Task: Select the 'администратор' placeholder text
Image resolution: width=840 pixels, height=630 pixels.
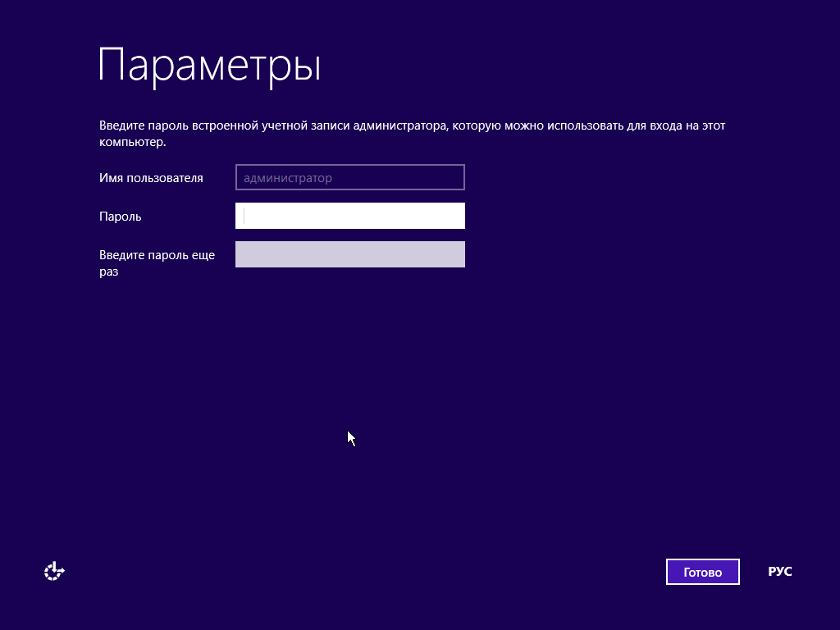Action: [x=287, y=177]
